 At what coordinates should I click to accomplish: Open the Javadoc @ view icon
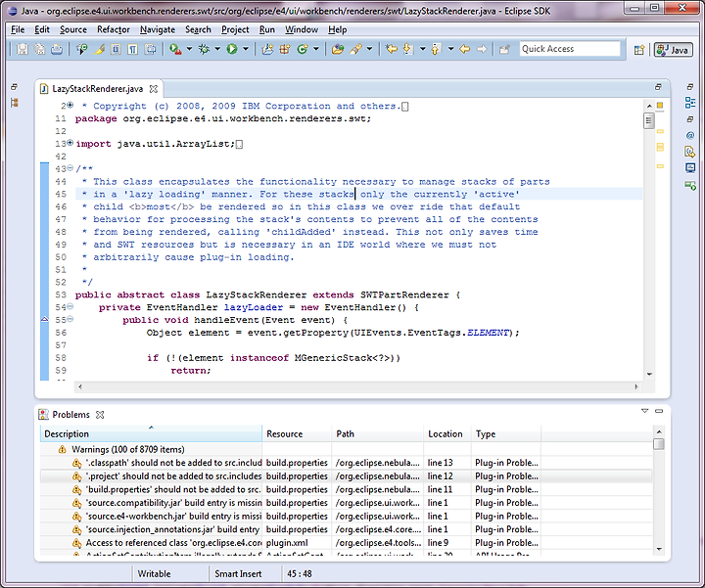point(690,135)
